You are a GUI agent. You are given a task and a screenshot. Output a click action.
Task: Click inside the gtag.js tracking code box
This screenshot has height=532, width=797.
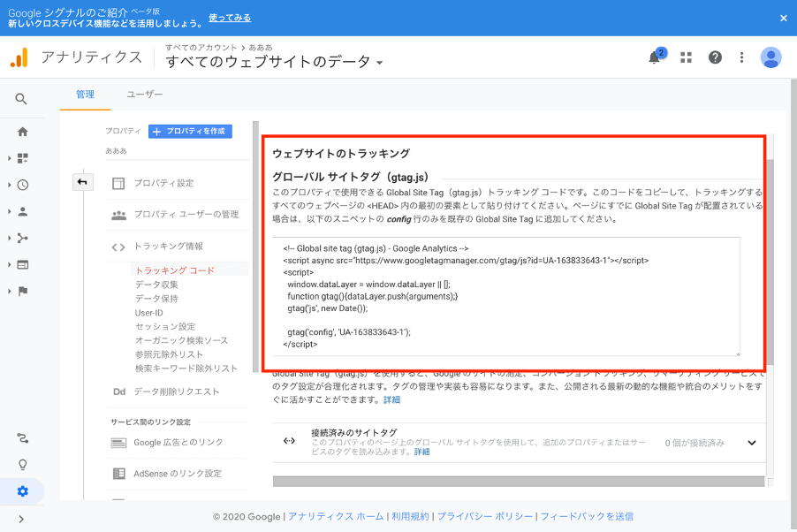(x=506, y=297)
